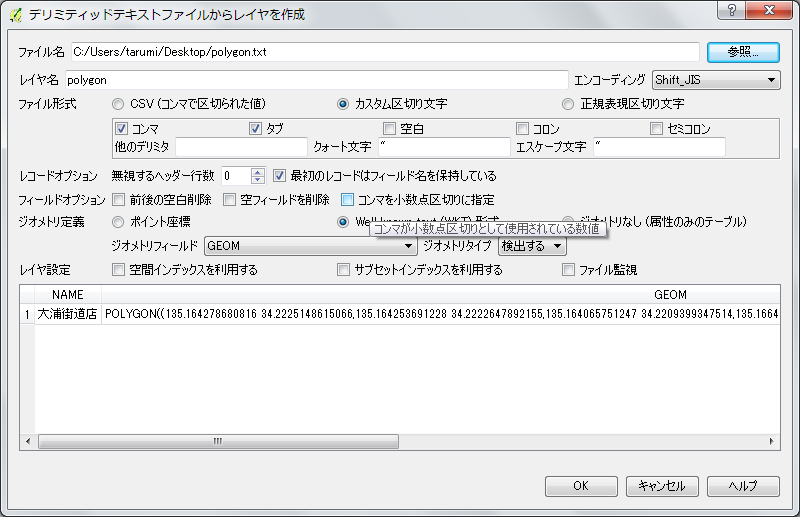Uncheck the タブ delimiter checkbox
The image size is (800, 517).
[255, 129]
